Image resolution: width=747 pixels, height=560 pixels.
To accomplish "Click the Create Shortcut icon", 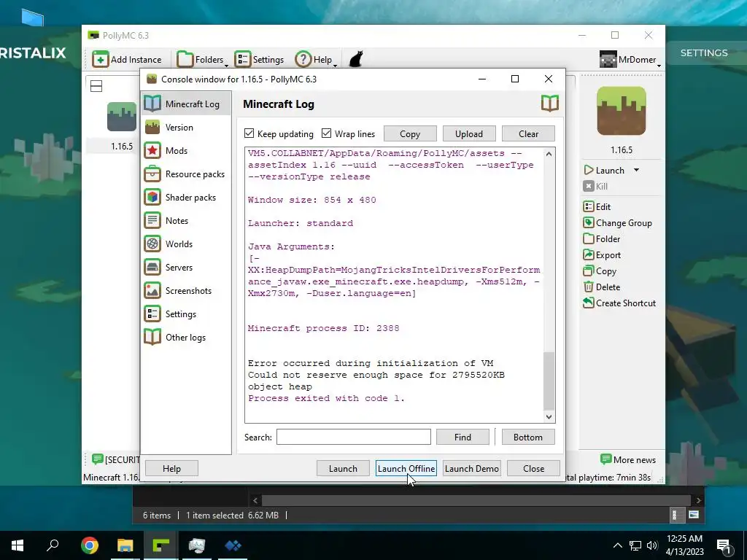I will [589, 303].
